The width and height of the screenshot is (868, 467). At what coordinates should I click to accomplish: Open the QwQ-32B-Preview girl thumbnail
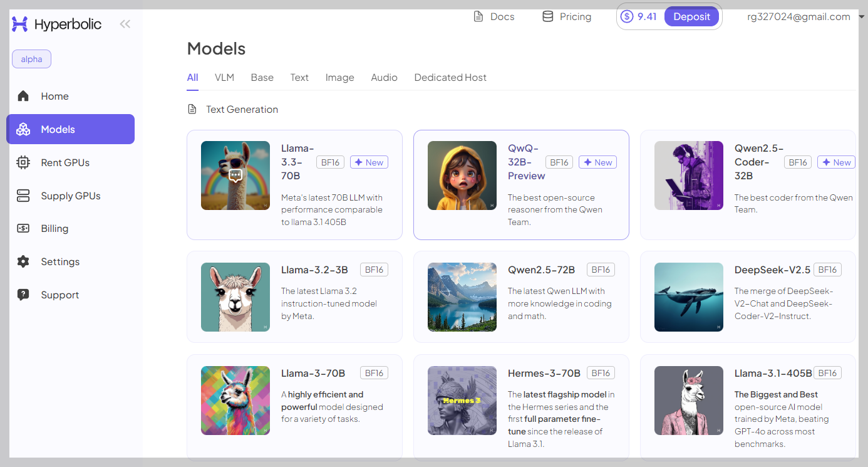pyautogui.click(x=462, y=176)
